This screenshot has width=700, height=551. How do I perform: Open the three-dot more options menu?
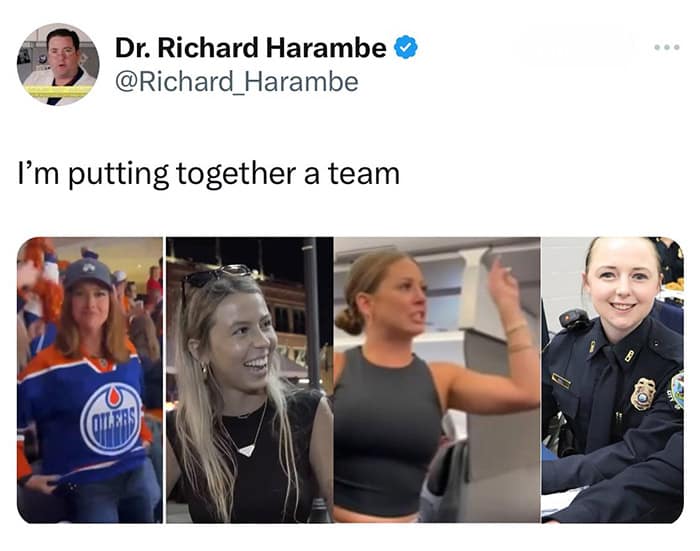tap(667, 47)
